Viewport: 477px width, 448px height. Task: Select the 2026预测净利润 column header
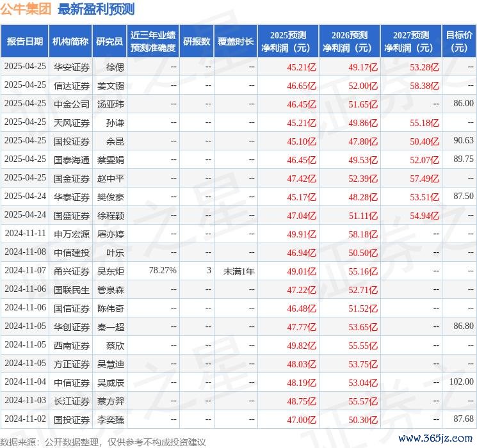pos(350,42)
